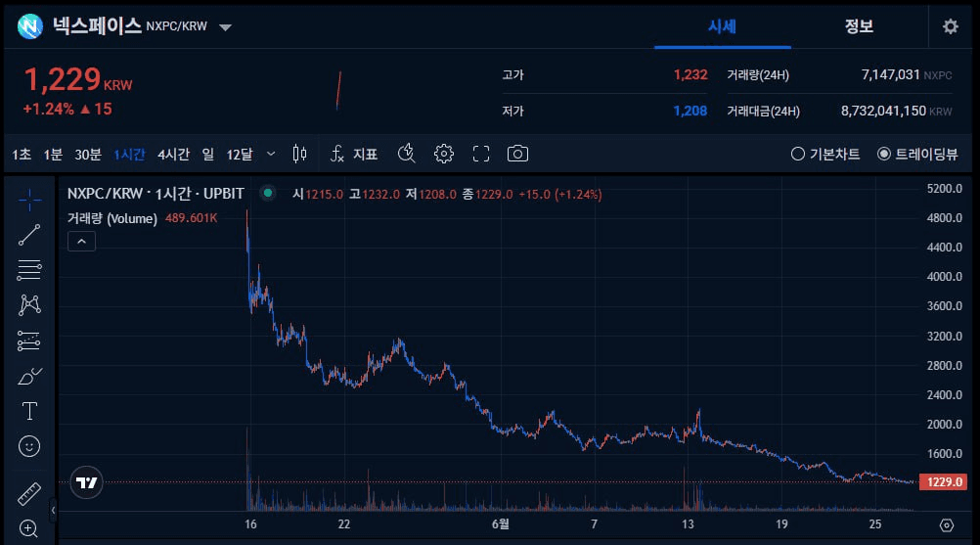Open the top-right settings gear
This screenshot has width=980, height=545.
point(950,26)
